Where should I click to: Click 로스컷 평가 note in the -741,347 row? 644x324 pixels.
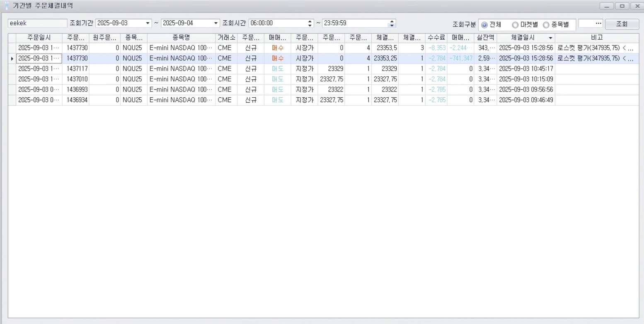click(x=597, y=58)
